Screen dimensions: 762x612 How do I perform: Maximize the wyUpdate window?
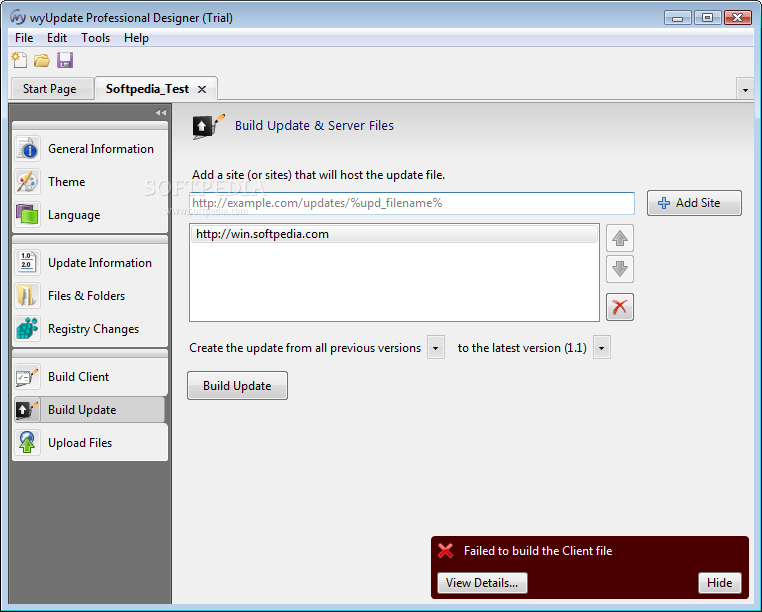click(707, 18)
